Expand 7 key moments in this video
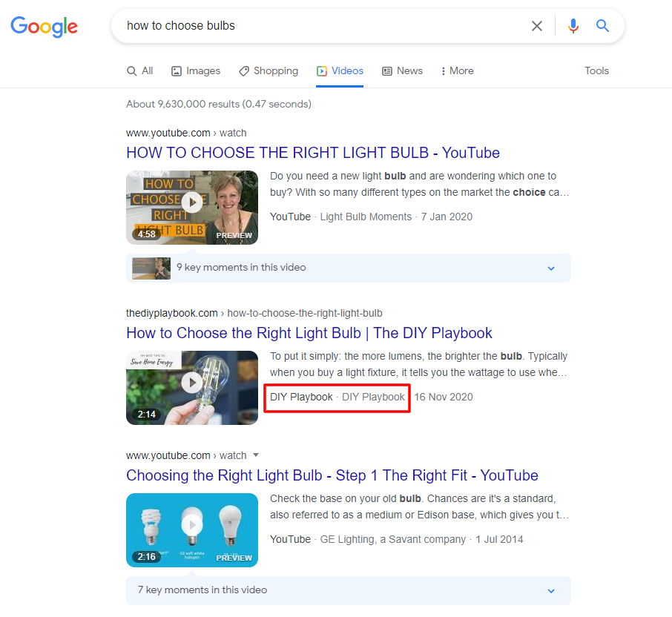672x617 pixels. pyautogui.click(x=349, y=590)
